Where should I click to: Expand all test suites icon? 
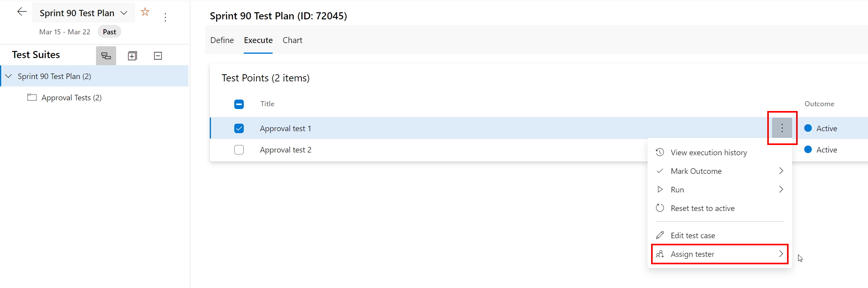132,56
